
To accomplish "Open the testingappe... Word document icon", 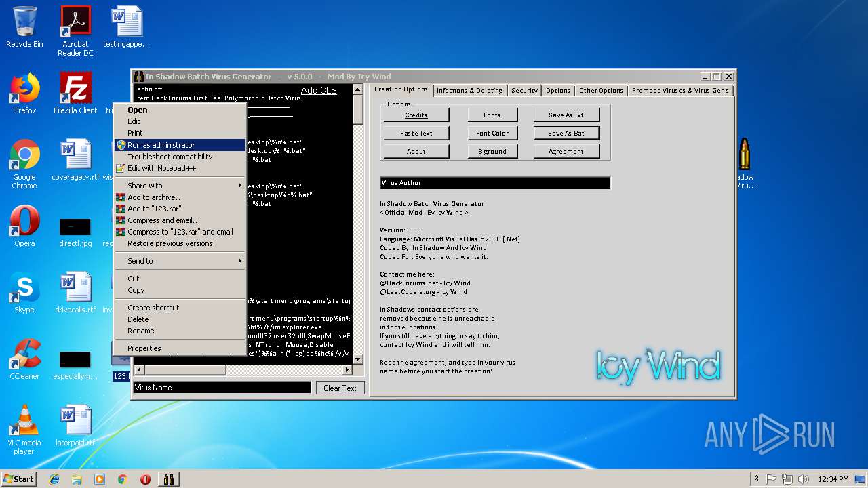I will pos(126,28).
